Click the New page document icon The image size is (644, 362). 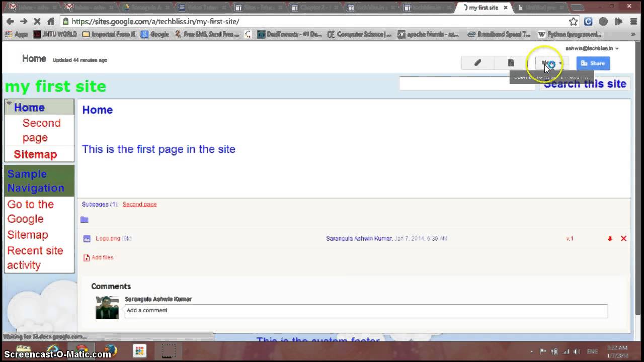511,63
